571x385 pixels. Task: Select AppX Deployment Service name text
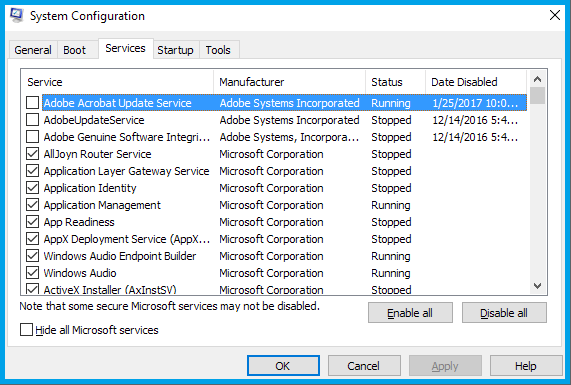click(127, 239)
